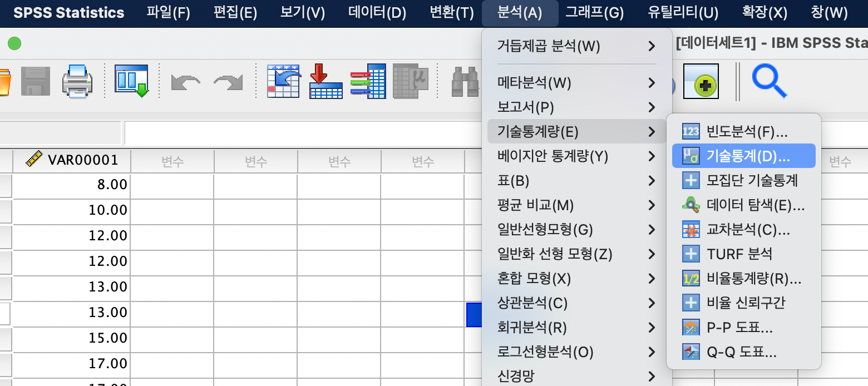Expand 로그선형분석(O) submenu
This screenshot has width=868, height=386.
pyautogui.click(x=577, y=352)
